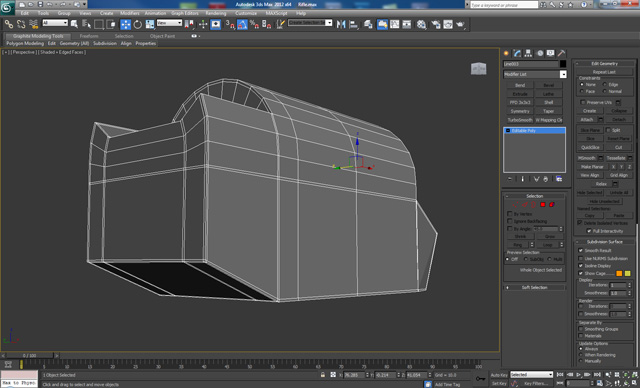Open the Utilities hammer icon
The image size is (640, 388).
pyautogui.click(x=562, y=53)
